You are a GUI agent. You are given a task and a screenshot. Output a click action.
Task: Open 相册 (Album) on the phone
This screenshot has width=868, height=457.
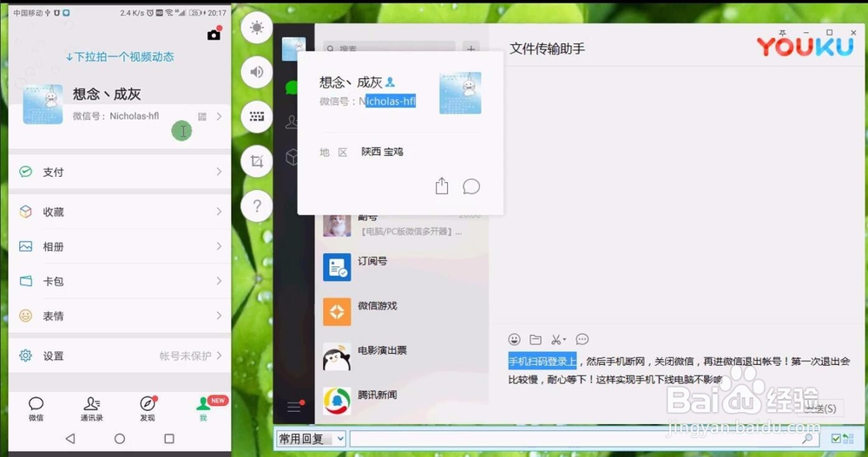pyautogui.click(x=120, y=246)
